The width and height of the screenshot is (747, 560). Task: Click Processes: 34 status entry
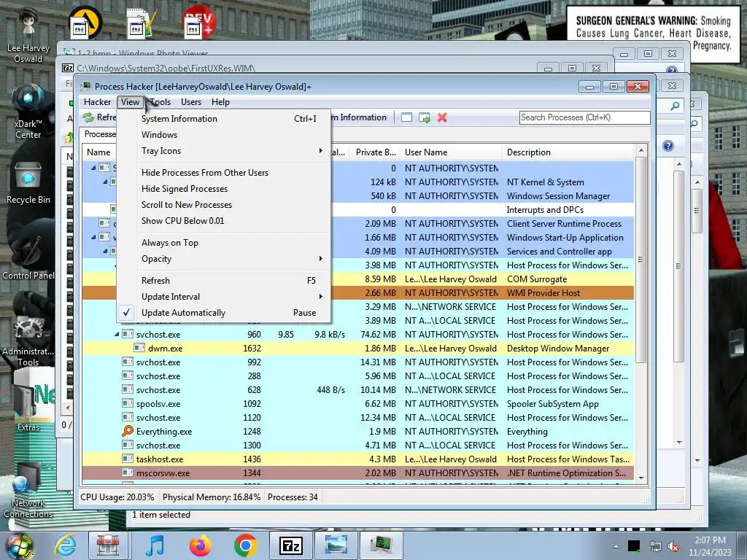pos(293,497)
